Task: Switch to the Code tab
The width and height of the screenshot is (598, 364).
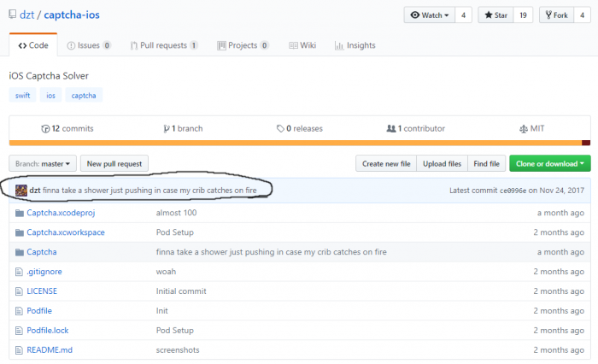Action: click(33, 45)
